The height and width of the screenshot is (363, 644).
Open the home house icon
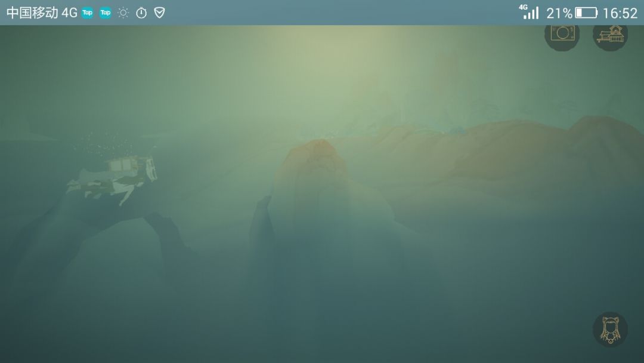(x=611, y=35)
